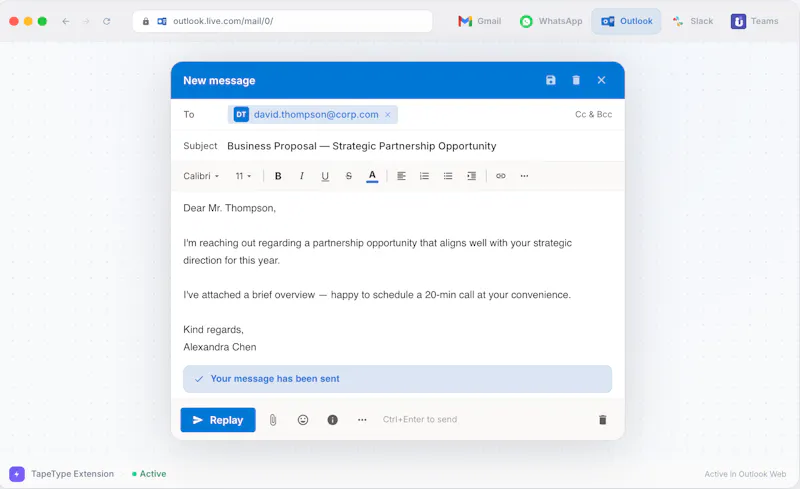Viewport: 800px width, 489px height.
Task: Switch to the Teams tab
Action: 755,21
